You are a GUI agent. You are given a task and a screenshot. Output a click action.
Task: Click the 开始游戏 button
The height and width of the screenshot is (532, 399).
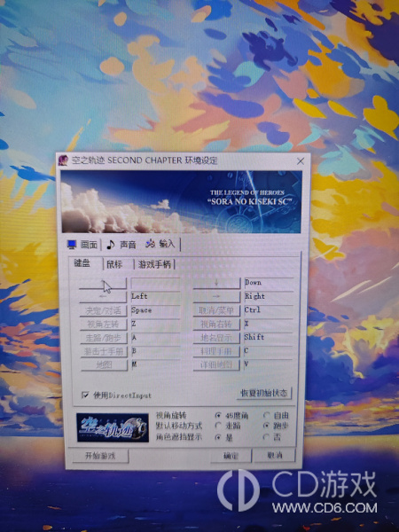coord(100,456)
